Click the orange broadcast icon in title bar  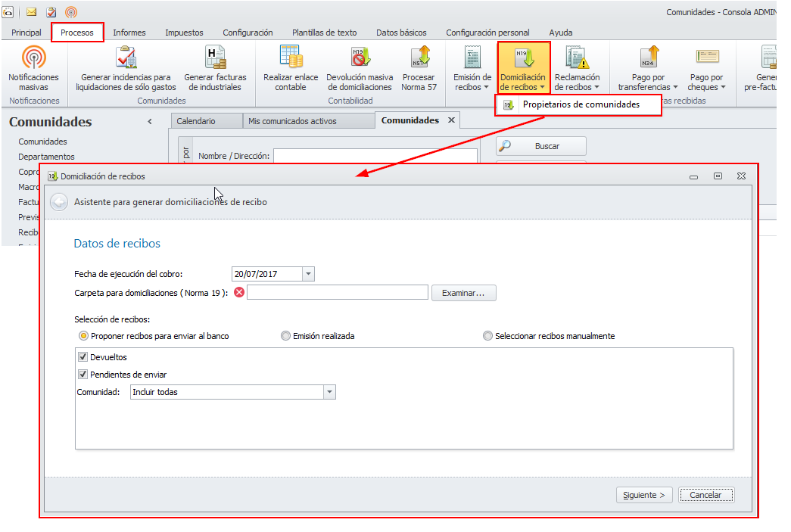tap(71, 11)
